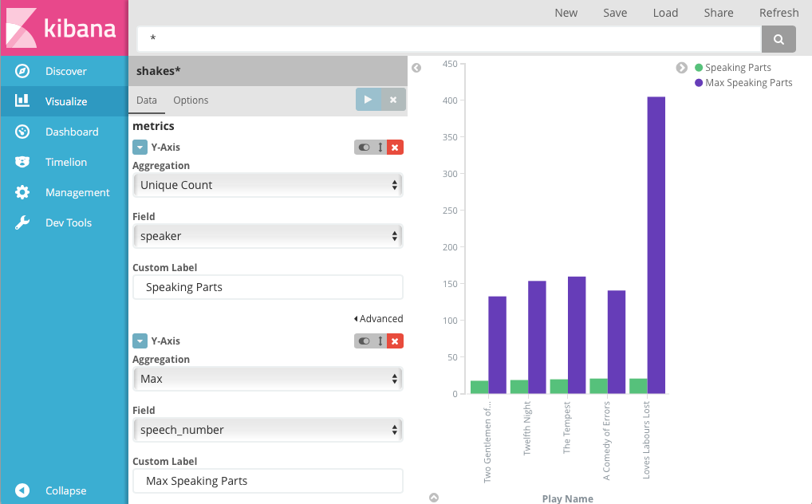Click the Refresh link
The image size is (812, 504).
click(778, 13)
